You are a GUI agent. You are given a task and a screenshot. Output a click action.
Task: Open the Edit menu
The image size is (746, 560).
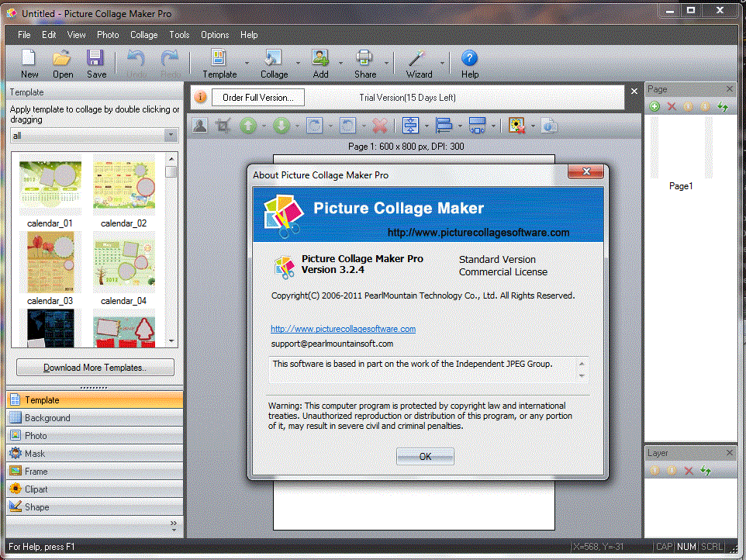click(x=49, y=35)
